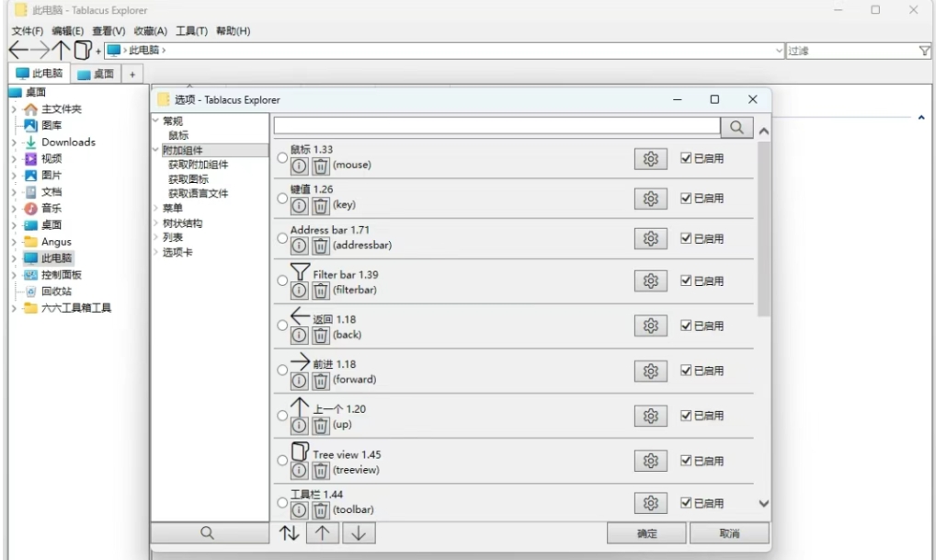Expand the Downloads folder in tree

[x=15, y=143]
